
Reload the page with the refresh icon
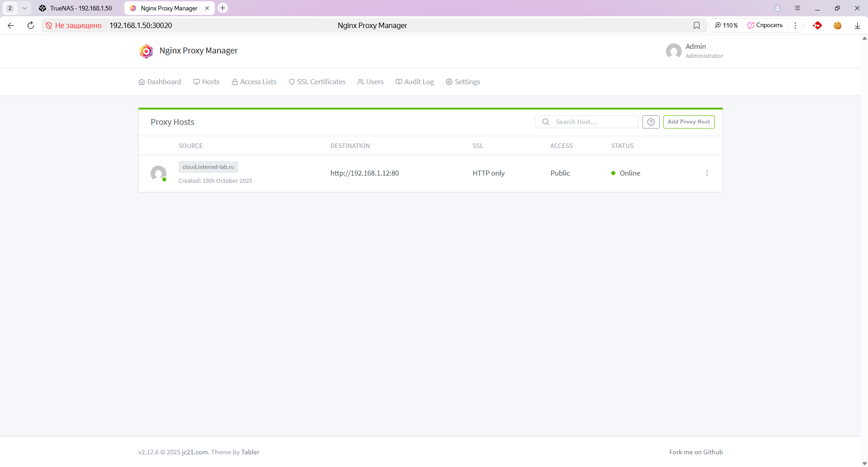point(31,25)
